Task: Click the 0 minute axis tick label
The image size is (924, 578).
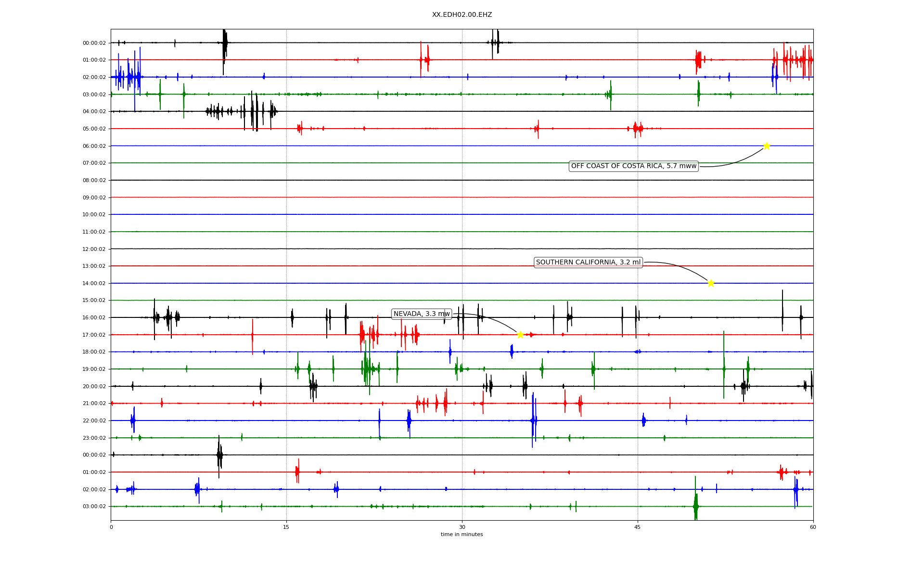Action: click(x=111, y=527)
